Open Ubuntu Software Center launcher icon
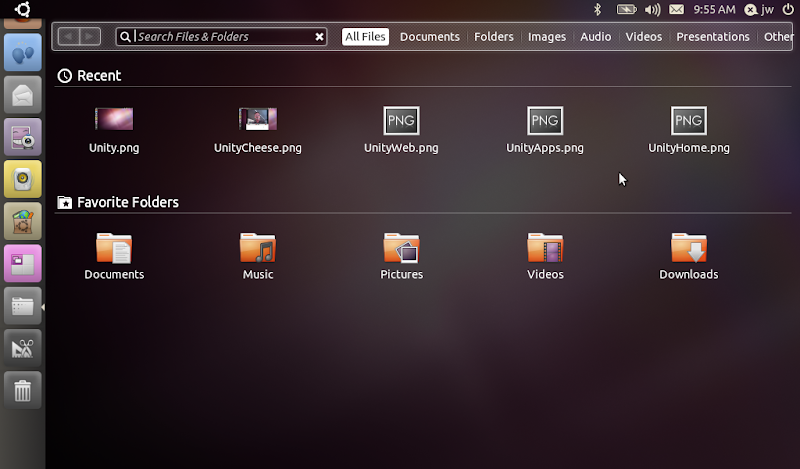This screenshot has height=469, width=800. click(x=23, y=221)
